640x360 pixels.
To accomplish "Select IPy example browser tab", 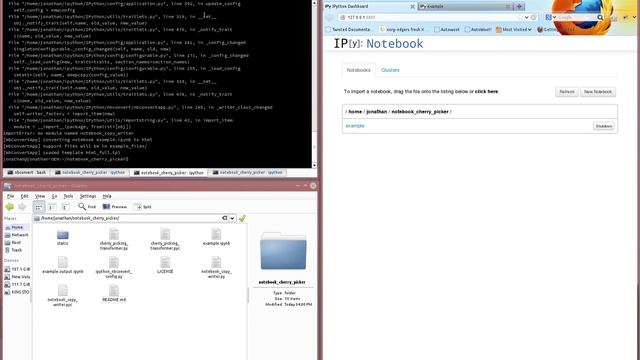I will click(x=465, y=7).
